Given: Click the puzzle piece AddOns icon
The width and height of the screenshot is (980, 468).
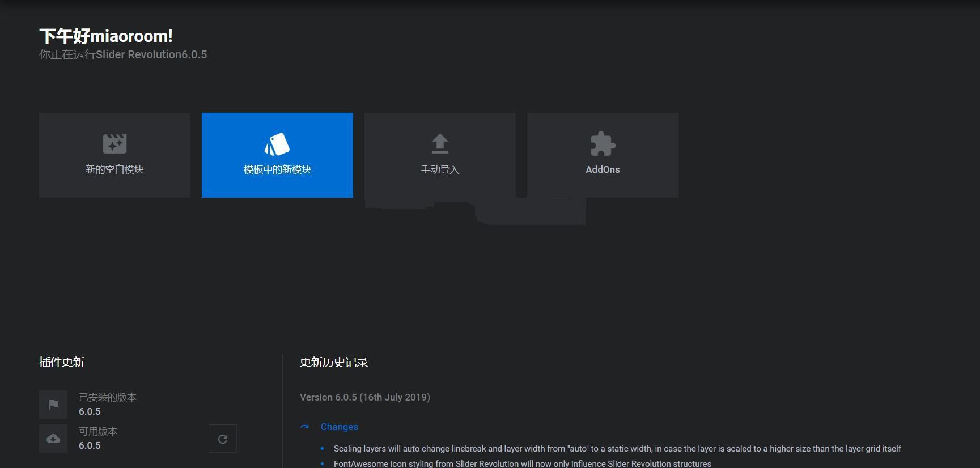Looking at the screenshot, I should click(x=603, y=144).
